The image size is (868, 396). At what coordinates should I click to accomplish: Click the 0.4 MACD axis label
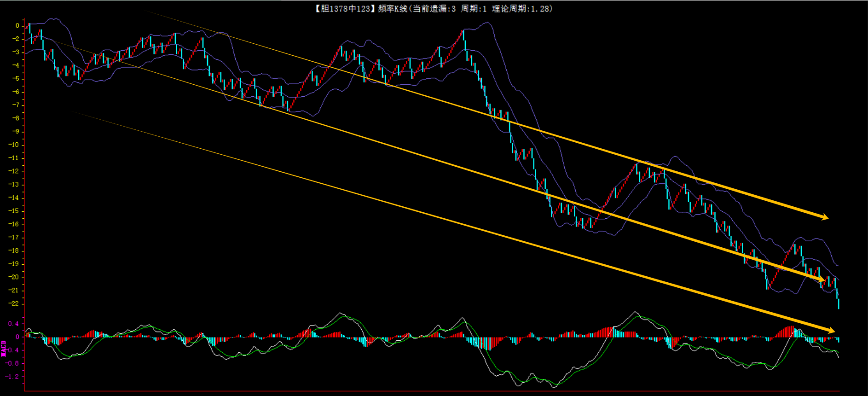coord(13,324)
